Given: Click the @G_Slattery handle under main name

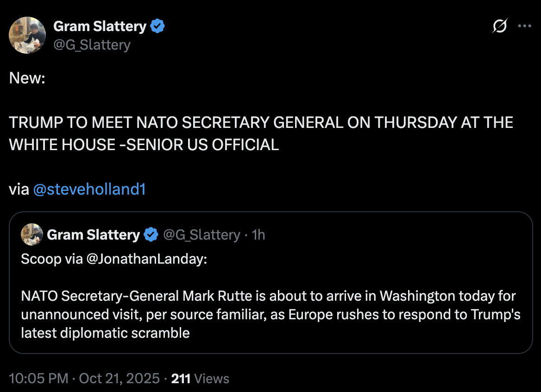Looking at the screenshot, I should pos(92,45).
